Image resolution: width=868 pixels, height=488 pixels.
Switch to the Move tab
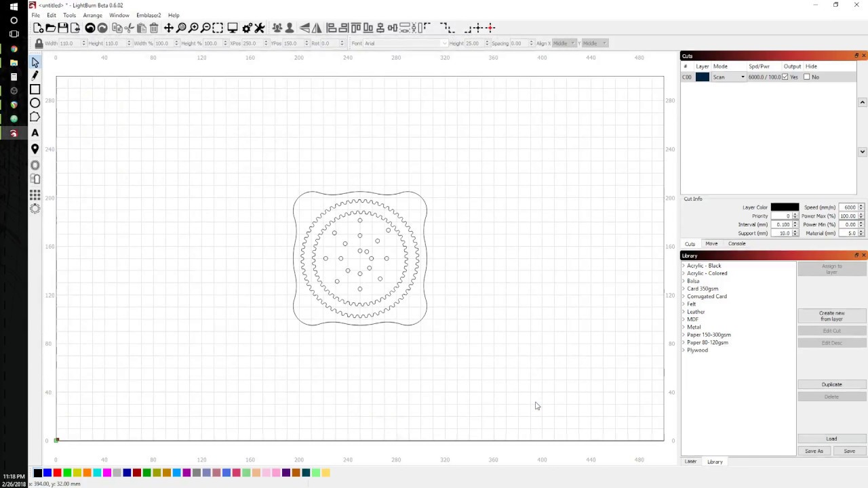[x=711, y=244]
